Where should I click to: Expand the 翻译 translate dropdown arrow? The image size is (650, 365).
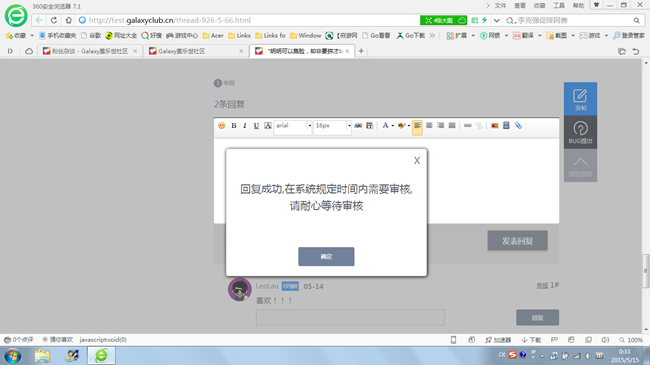(x=540, y=36)
